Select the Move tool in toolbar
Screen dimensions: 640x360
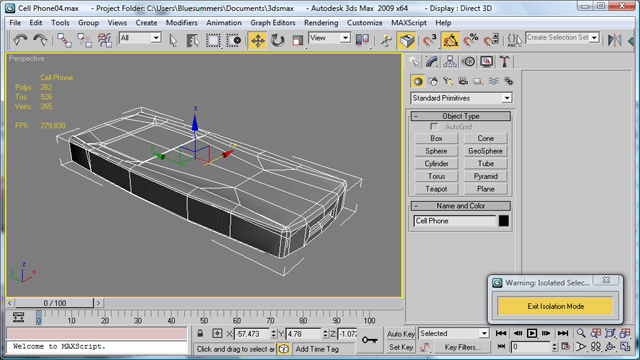[258, 40]
